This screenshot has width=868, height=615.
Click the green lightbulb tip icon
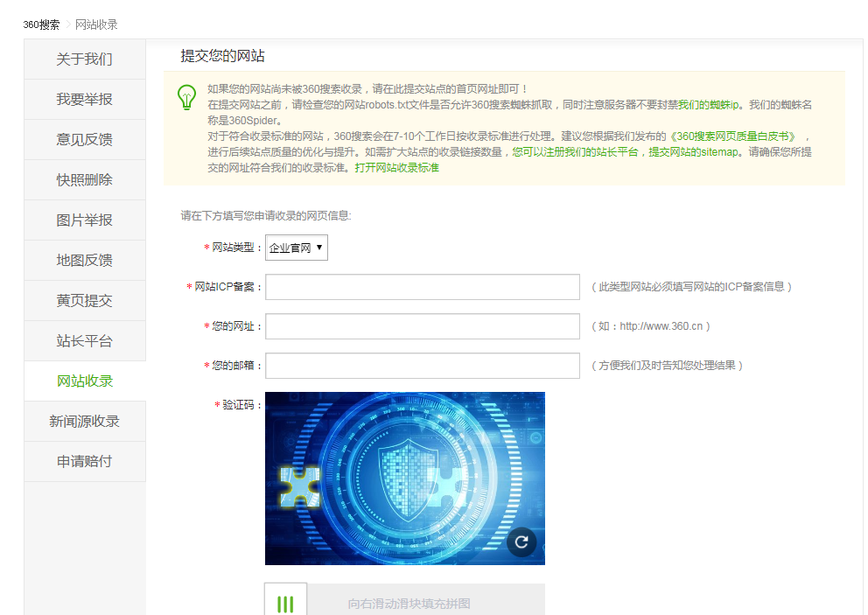click(x=186, y=97)
